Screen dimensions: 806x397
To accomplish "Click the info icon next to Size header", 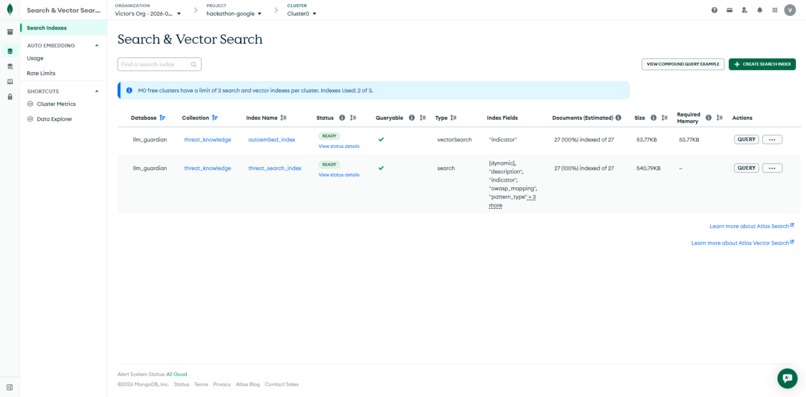I will tap(653, 118).
